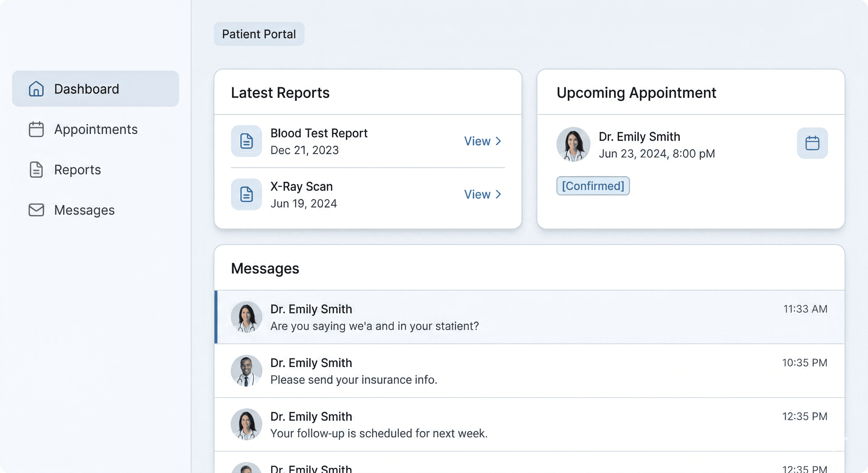Image resolution: width=868 pixels, height=473 pixels.
Task: Click the Confirmed status badge
Action: [593, 186]
